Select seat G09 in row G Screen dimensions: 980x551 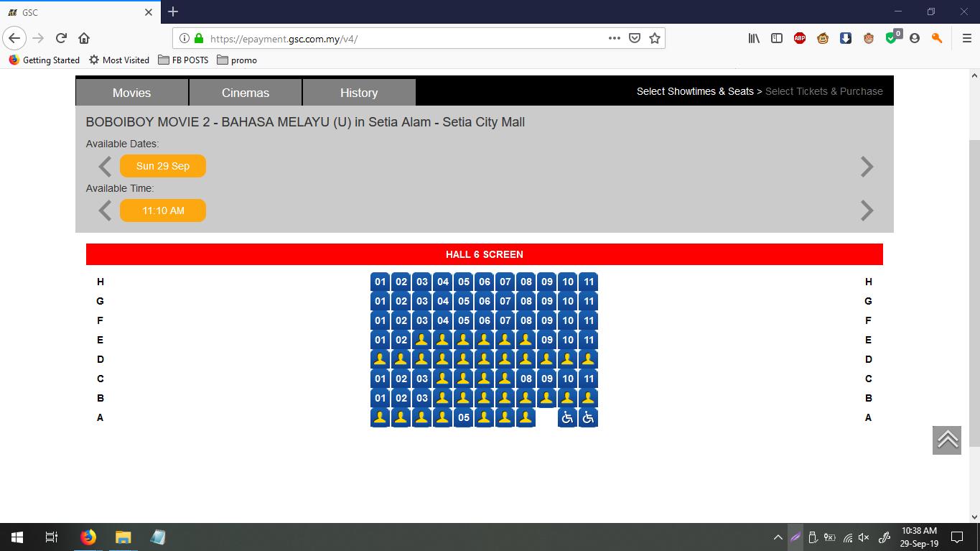tap(547, 301)
